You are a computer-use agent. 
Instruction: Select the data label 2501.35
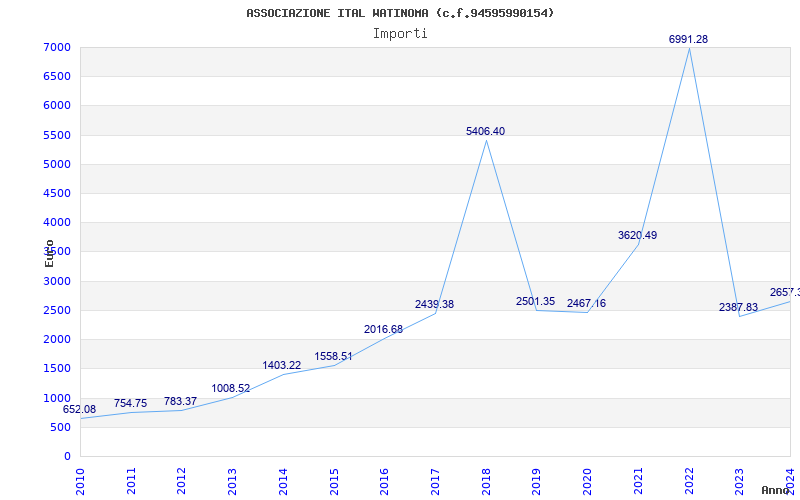click(x=535, y=302)
